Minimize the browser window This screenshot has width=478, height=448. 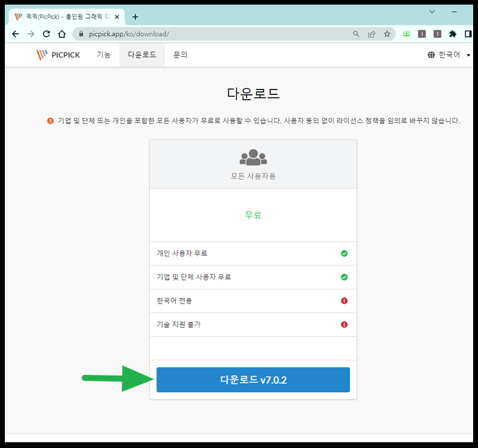pos(454,11)
